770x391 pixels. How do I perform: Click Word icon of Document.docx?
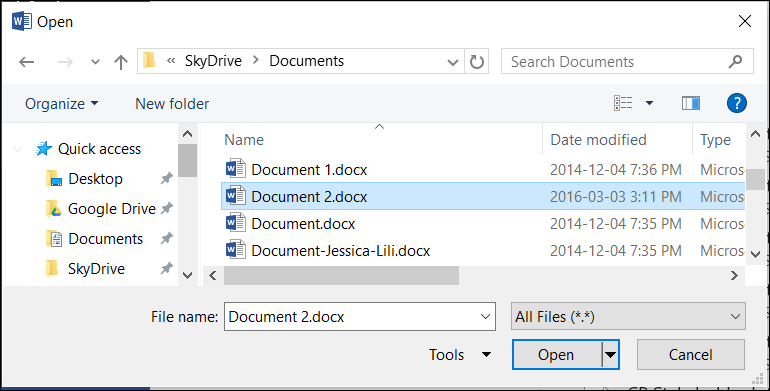click(236, 223)
